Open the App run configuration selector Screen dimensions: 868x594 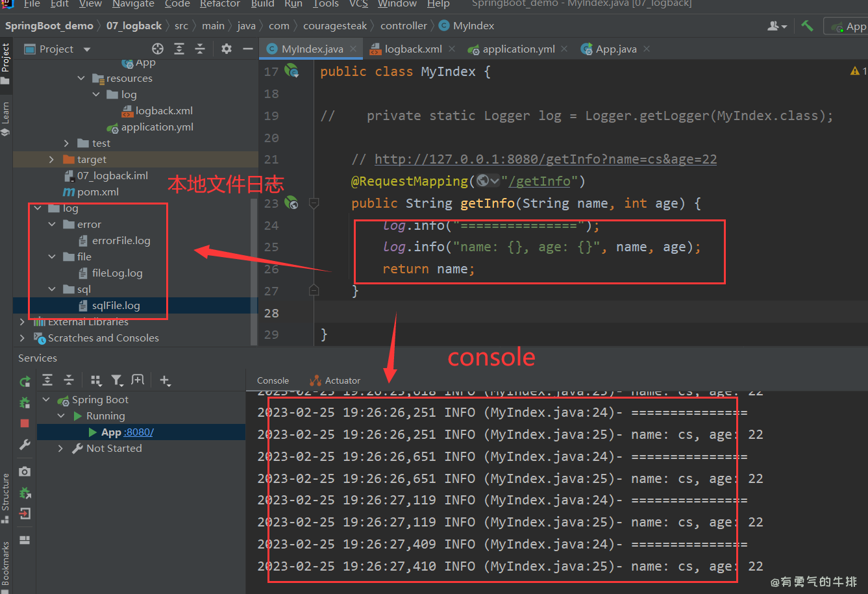click(847, 27)
